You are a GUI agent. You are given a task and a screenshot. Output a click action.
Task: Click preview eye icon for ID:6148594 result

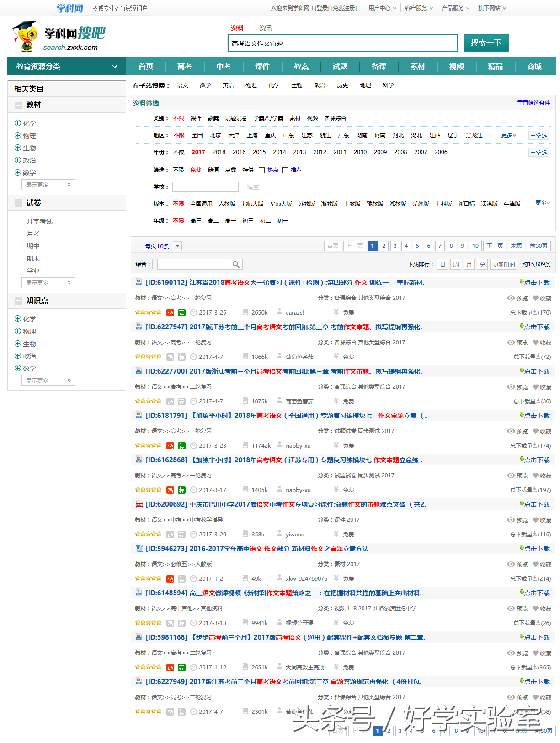coord(511,609)
